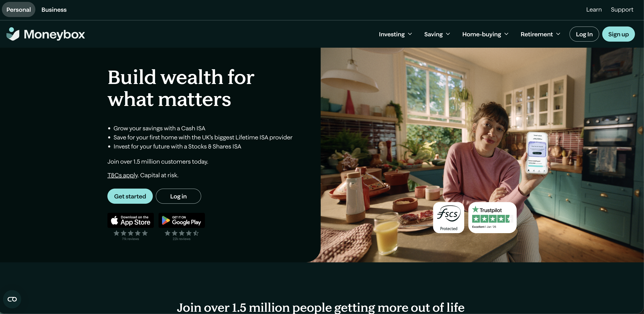
Task: Click the T&Cs apply link
Action: point(123,175)
